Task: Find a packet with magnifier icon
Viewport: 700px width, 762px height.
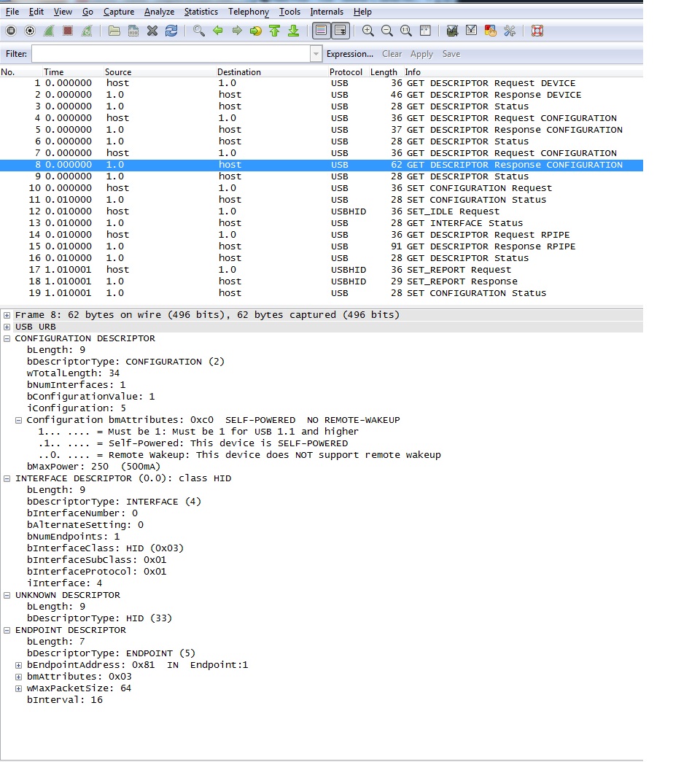Action: pos(199,31)
